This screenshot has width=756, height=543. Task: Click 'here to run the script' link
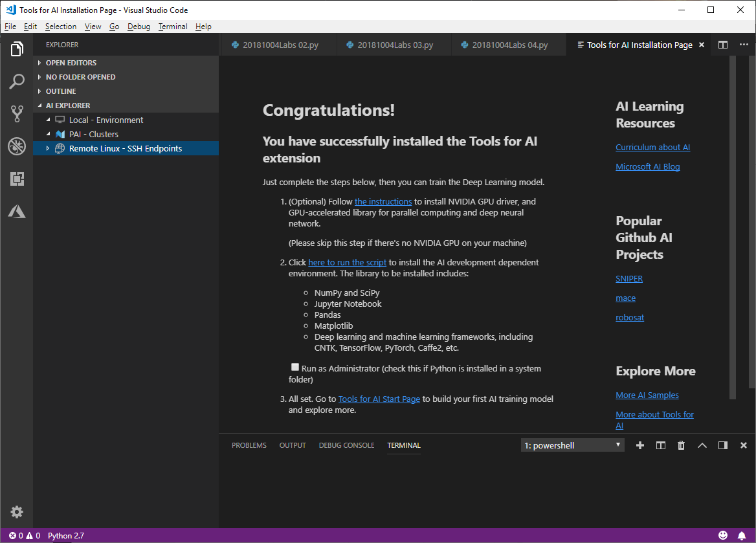[x=347, y=262]
